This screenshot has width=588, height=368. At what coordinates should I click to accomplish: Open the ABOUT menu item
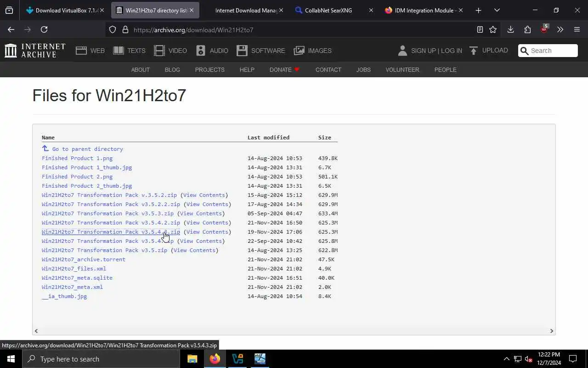(141, 70)
